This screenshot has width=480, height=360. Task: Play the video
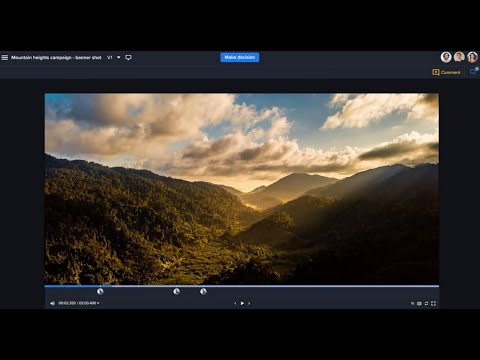tap(242, 303)
